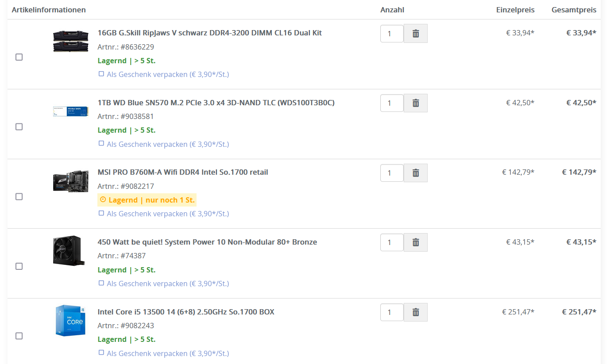Select quantity field for be quiet! power supply
The image size is (610, 364).
click(x=392, y=242)
